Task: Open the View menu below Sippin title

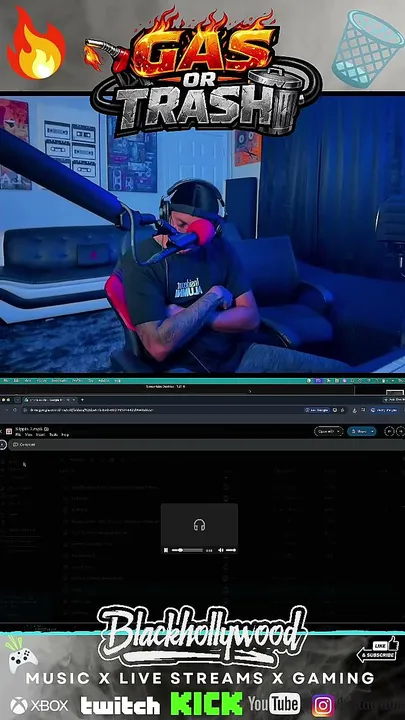Action: point(28,434)
